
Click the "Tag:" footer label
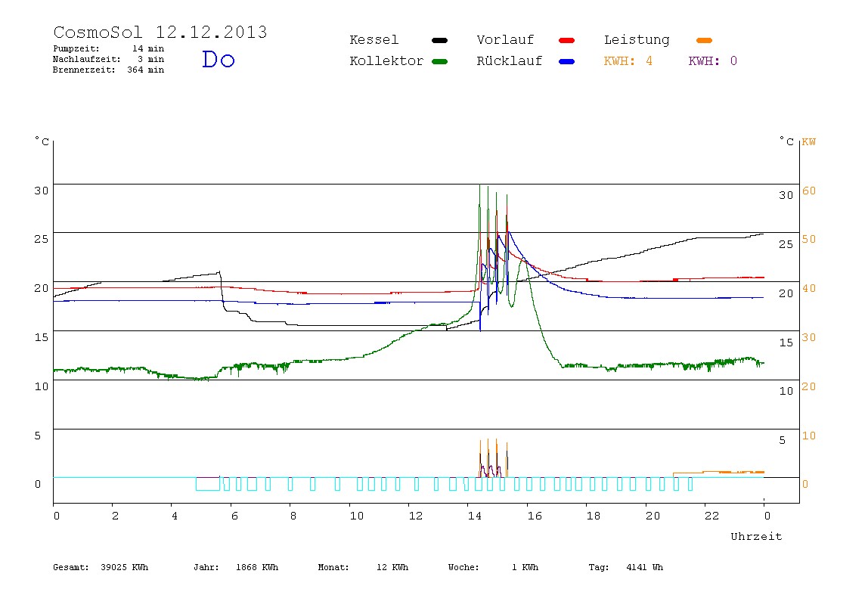tap(598, 567)
